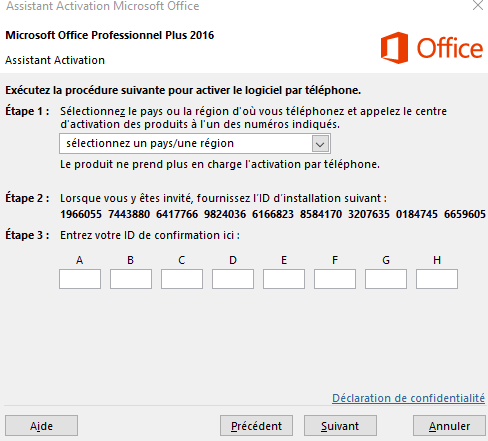
Task: Focus confirmation ID field B
Action: 131,279
